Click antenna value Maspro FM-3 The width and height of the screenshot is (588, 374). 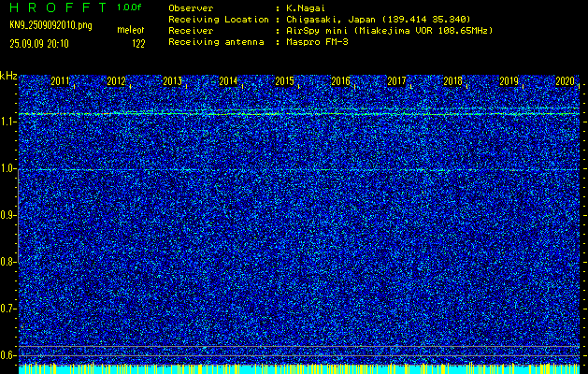point(317,42)
